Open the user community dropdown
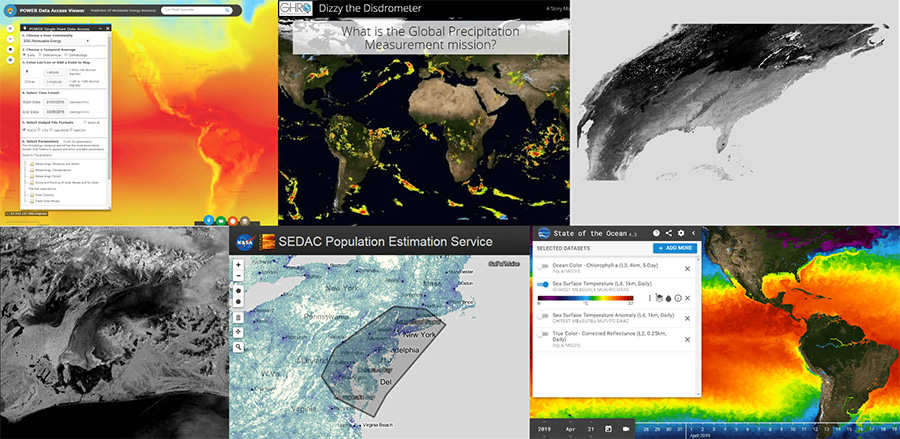This screenshot has width=900, height=439. pyautogui.click(x=56, y=41)
